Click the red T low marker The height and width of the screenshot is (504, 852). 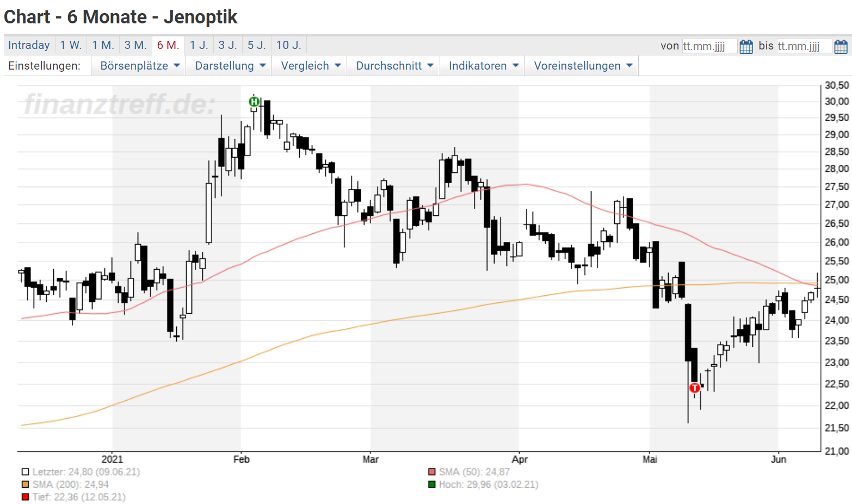[695, 388]
